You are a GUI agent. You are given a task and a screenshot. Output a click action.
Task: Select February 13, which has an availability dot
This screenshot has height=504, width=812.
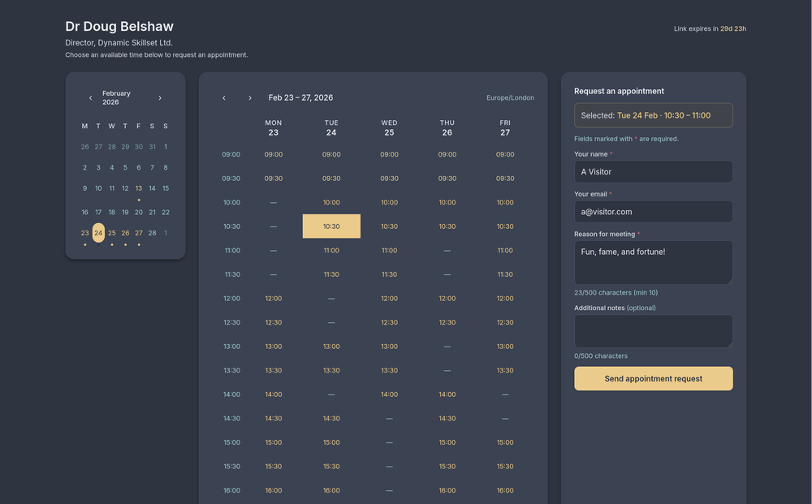click(x=138, y=187)
